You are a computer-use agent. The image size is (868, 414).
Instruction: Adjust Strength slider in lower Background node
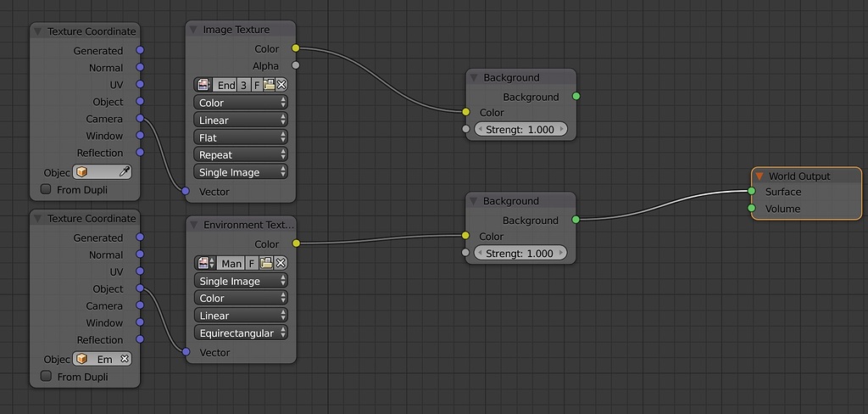(521, 254)
